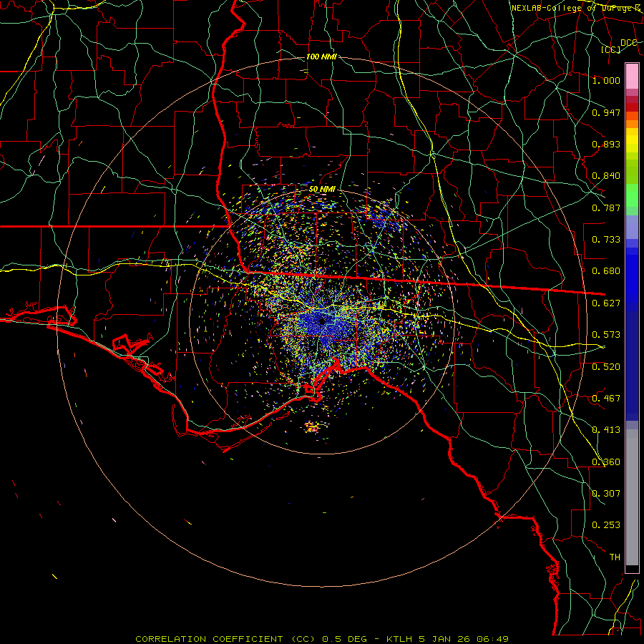Click the 0.307 scale value
Screen dimensions: 644x644
(606, 494)
